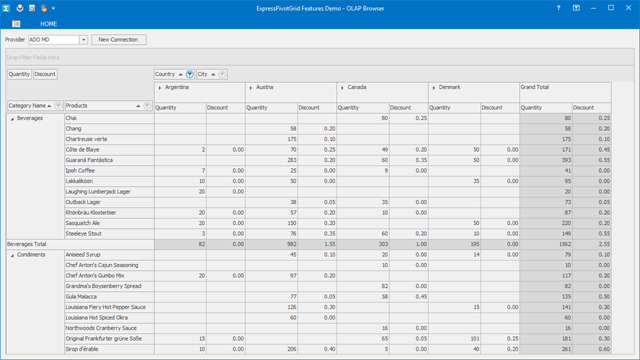Collapse the Condiments category row
The image size is (640, 360).
12,255
